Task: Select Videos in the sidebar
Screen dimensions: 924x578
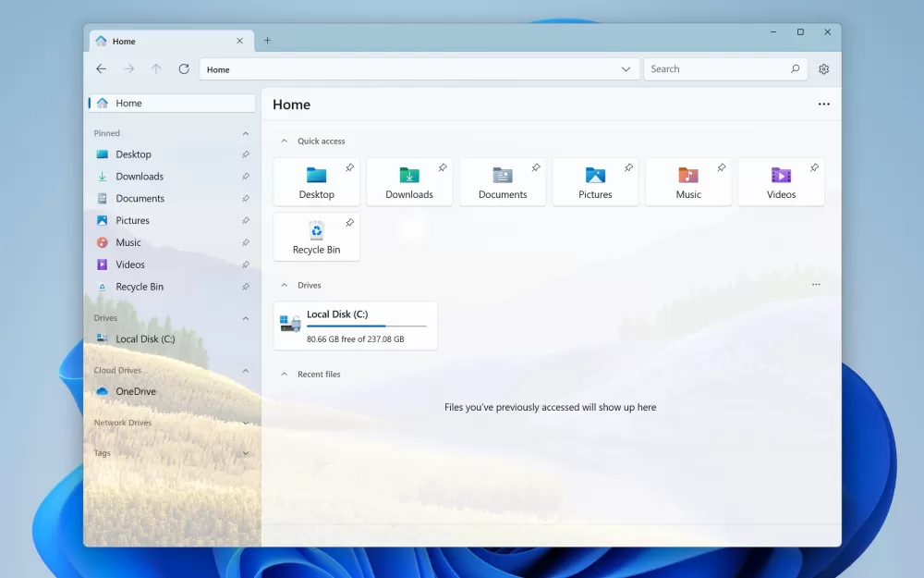Action: coord(172,264)
